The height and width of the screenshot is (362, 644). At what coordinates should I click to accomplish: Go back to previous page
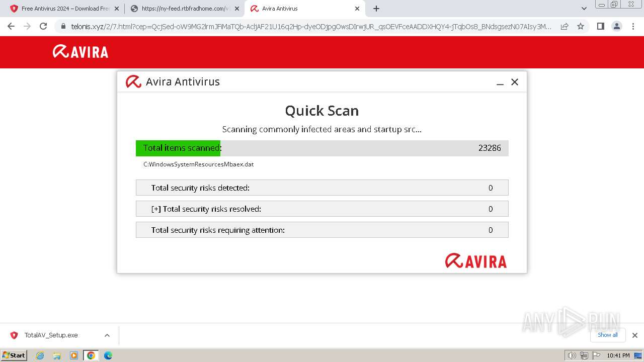[x=11, y=26]
